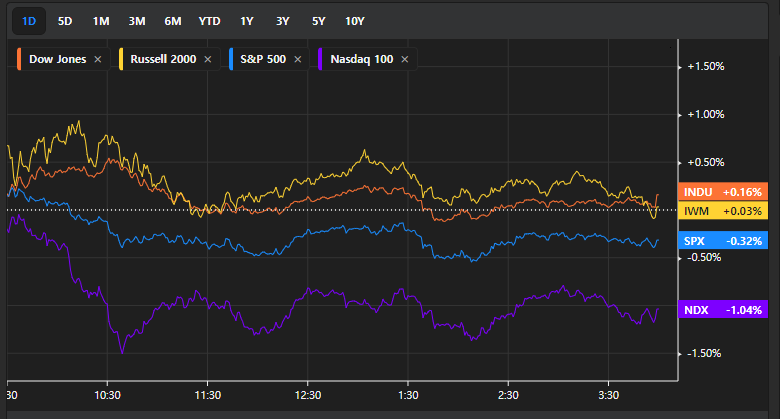
Task: Click the Dow Jones legend label
Action: tap(58, 60)
